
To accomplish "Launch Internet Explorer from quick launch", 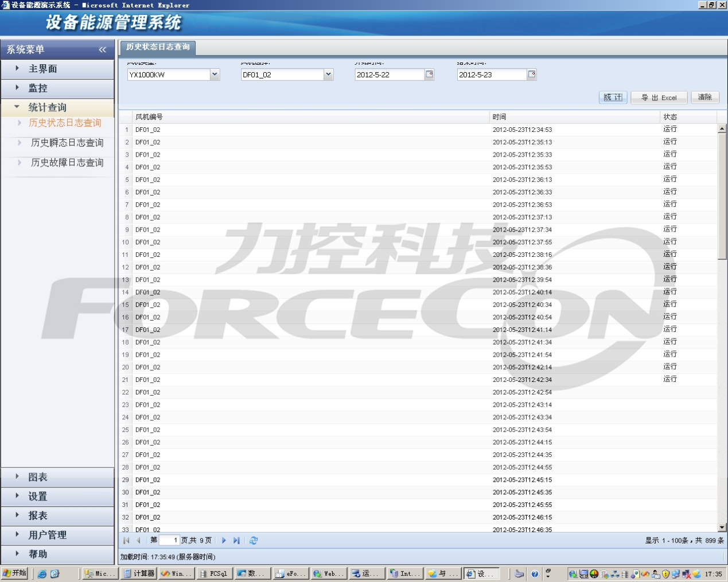I will pyautogui.click(x=42, y=574).
